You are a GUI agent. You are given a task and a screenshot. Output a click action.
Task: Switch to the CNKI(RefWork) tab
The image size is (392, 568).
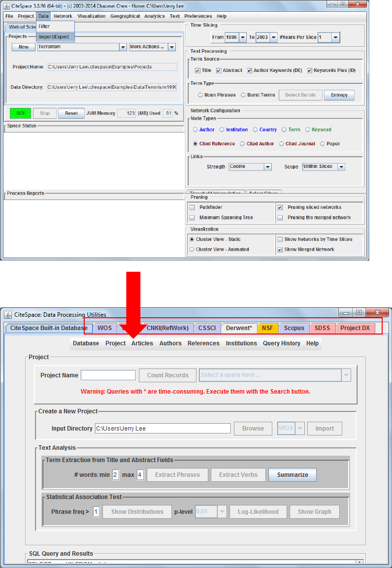click(167, 328)
